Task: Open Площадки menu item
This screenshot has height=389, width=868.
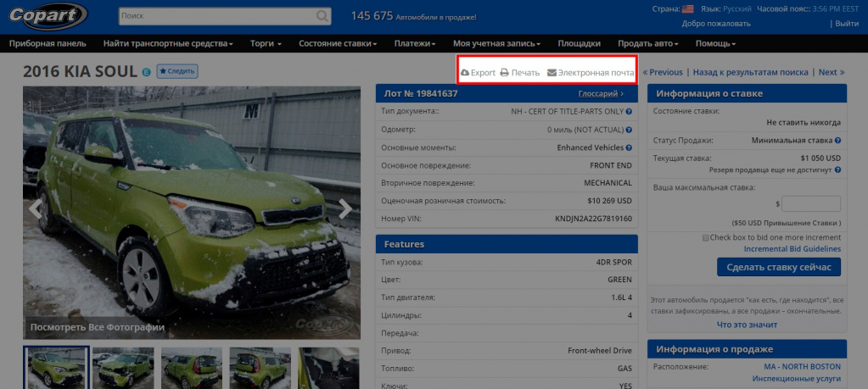Action: click(x=579, y=43)
